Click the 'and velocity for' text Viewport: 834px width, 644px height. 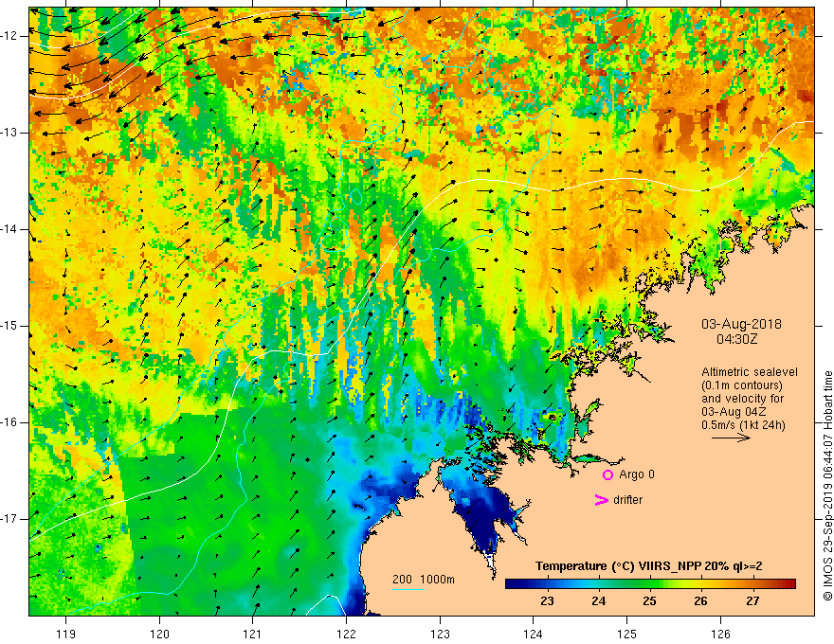point(742,399)
